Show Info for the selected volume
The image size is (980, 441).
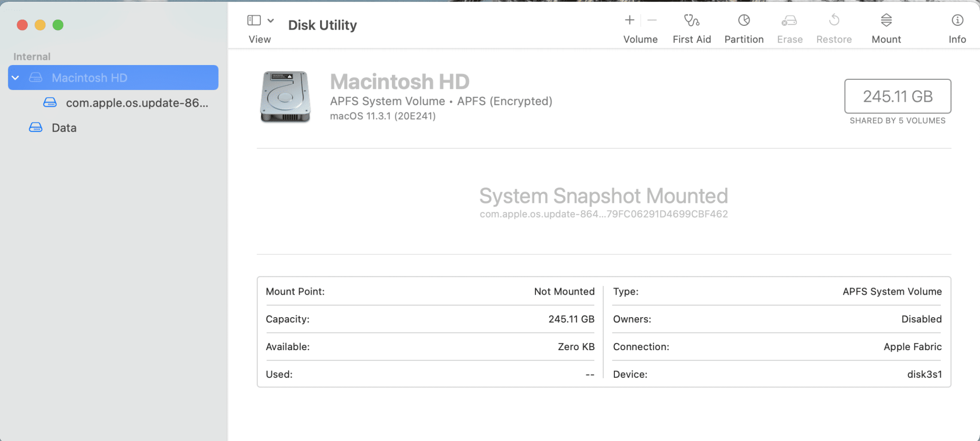tap(957, 26)
